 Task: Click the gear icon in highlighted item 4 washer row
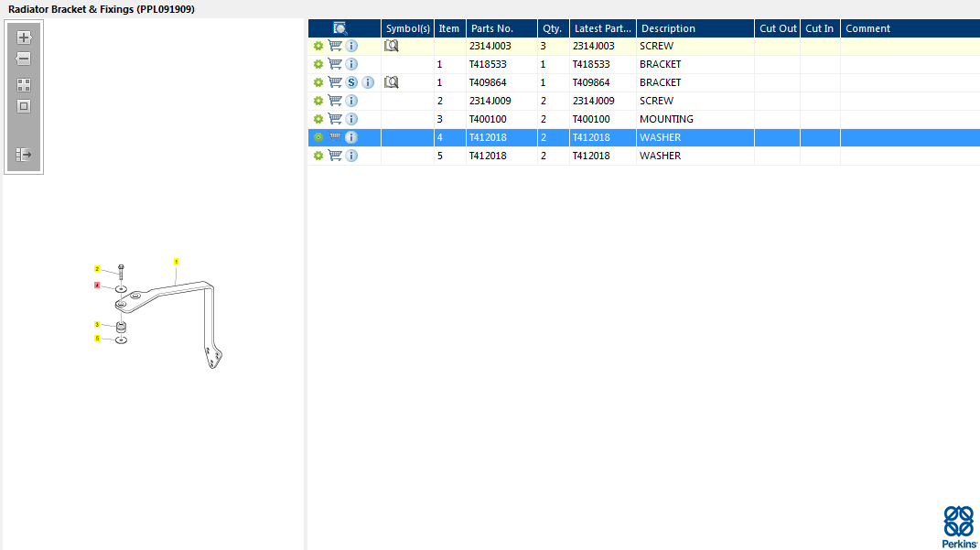pyautogui.click(x=318, y=137)
